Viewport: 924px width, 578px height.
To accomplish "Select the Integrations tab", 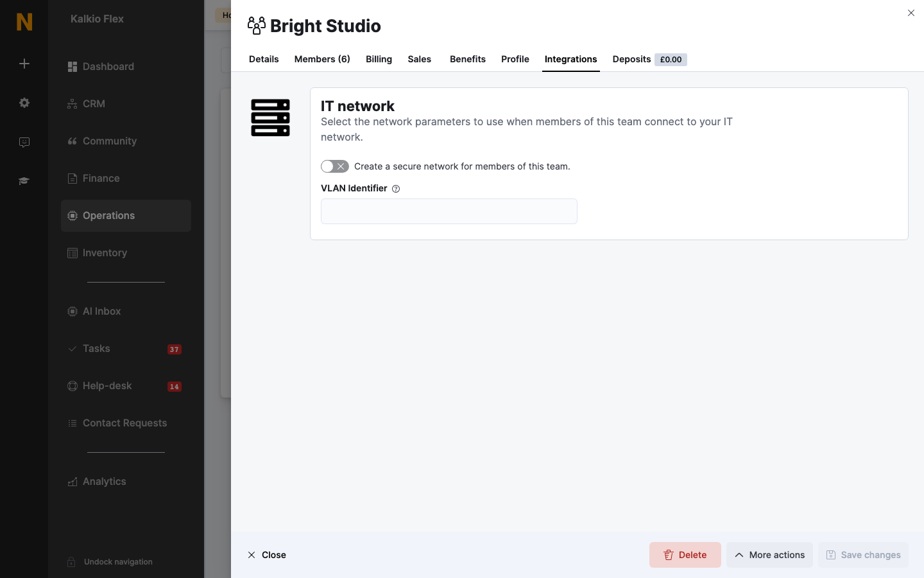I will tap(571, 59).
